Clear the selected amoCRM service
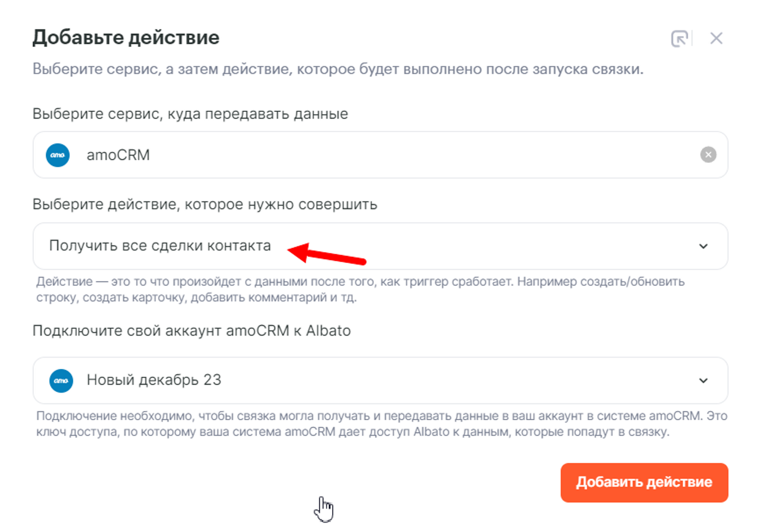The image size is (759, 532). pyautogui.click(x=708, y=155)
